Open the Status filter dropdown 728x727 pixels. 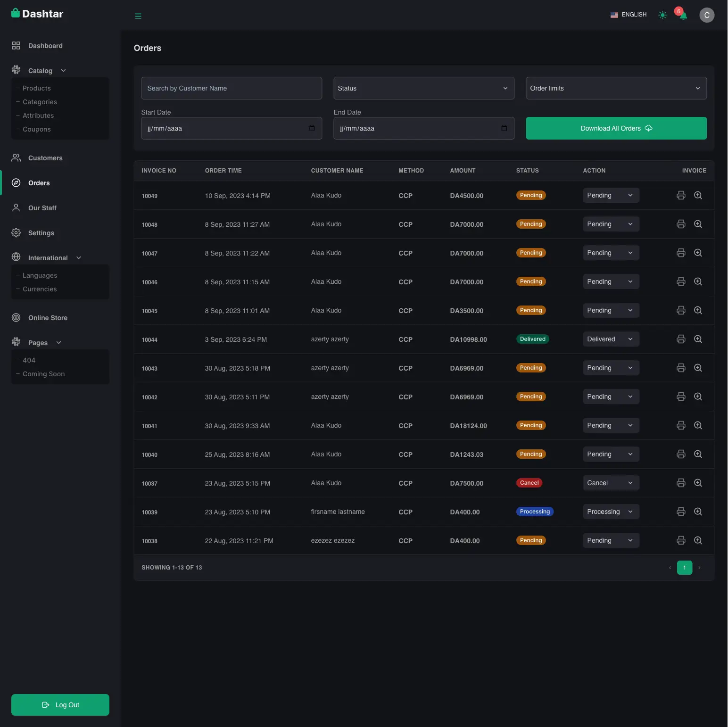(x=423, y=88)
